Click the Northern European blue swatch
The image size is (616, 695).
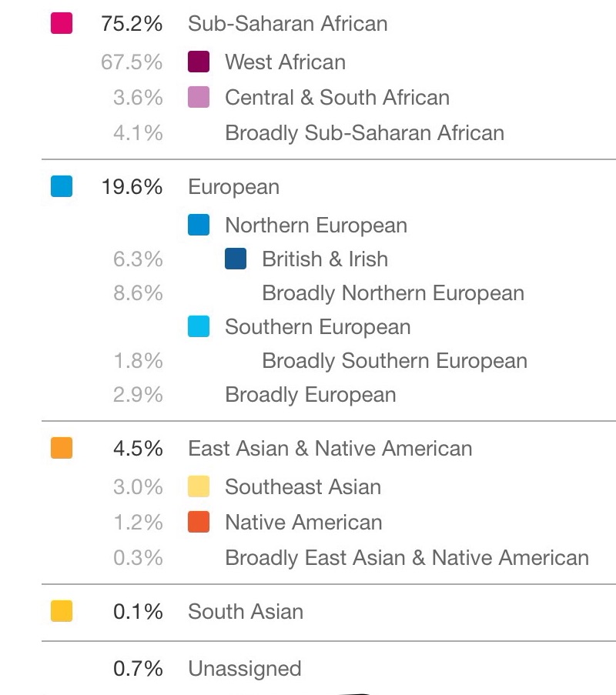pos(199,226)
